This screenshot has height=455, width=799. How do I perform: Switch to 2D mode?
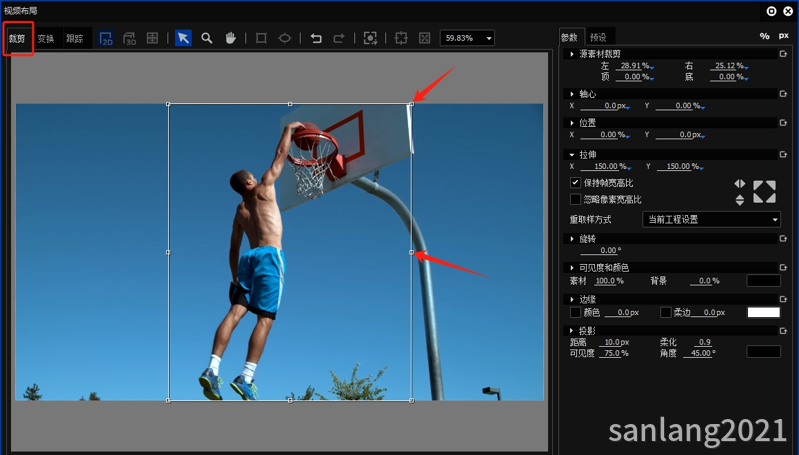107,38
